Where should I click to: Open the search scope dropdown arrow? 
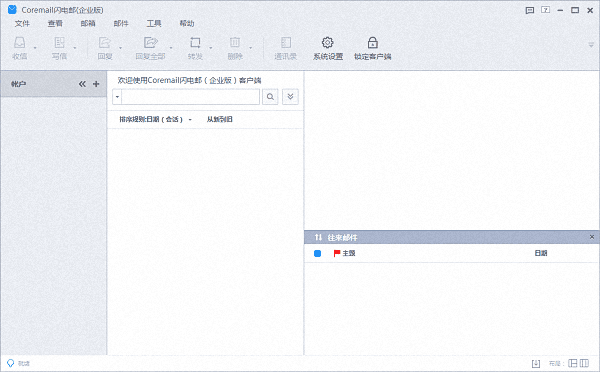tap(117, 97)
